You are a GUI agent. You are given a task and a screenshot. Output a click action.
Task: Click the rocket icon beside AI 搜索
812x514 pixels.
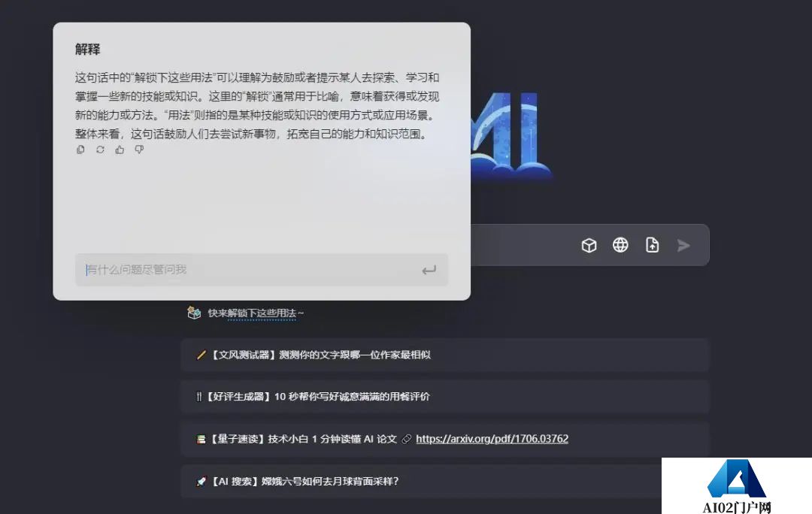tap(201, 482)
